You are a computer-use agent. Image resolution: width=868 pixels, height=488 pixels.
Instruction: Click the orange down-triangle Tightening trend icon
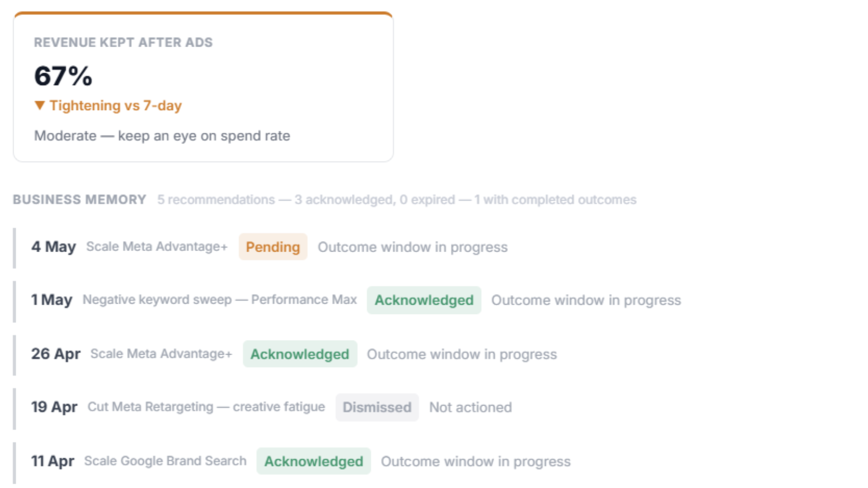point(40,105)
